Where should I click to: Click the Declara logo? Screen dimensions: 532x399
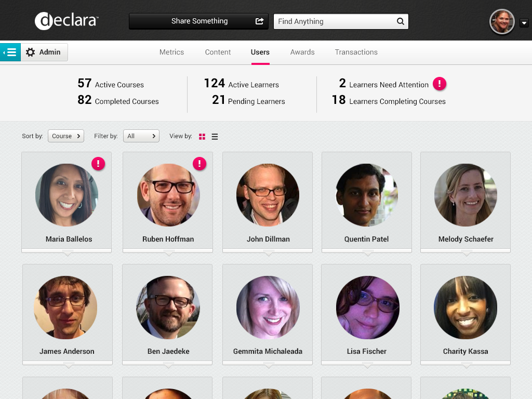tap(66, 21)
